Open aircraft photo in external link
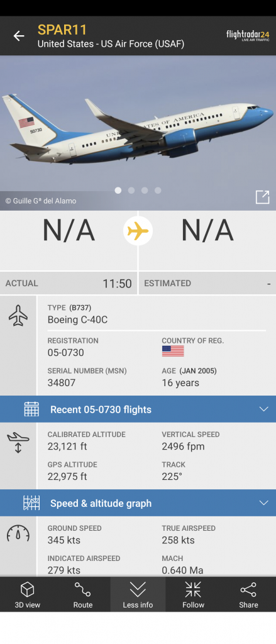 (x=262, y=197)
